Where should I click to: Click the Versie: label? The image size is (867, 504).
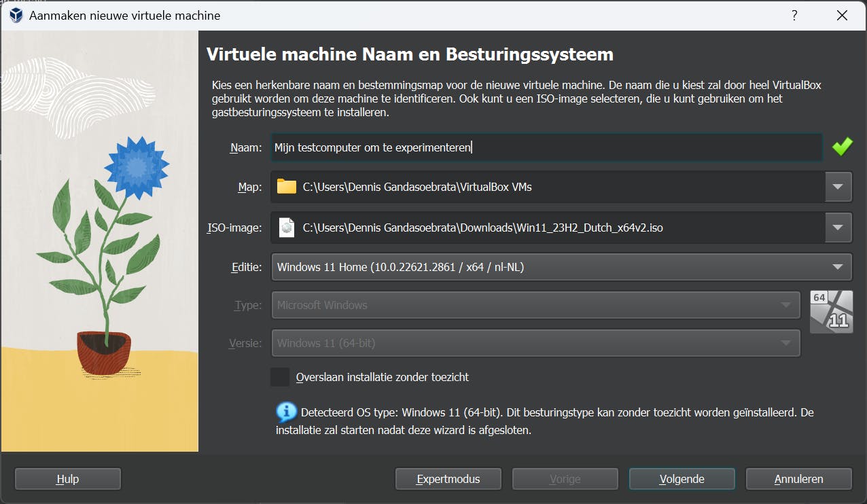point(245,343)
